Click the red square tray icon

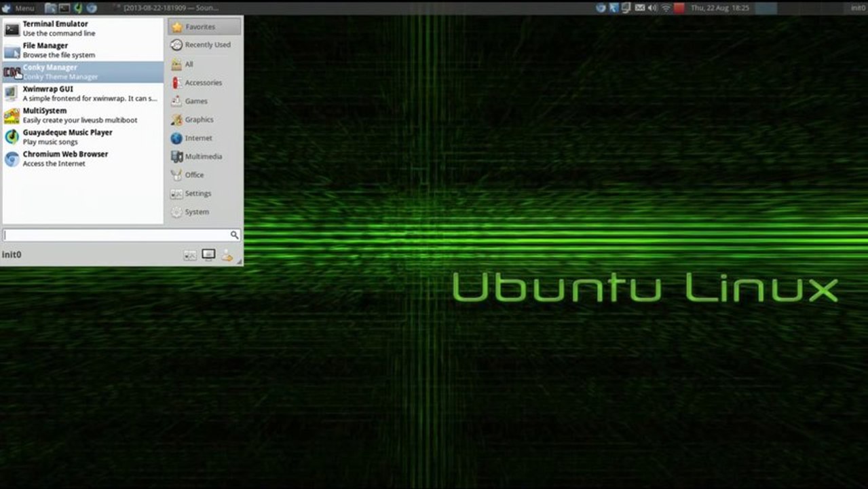tap(679, 8)
